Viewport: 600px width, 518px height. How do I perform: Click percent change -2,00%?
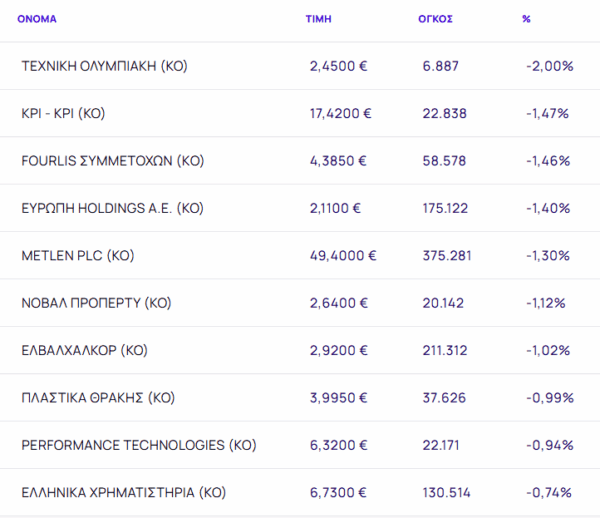550,66
